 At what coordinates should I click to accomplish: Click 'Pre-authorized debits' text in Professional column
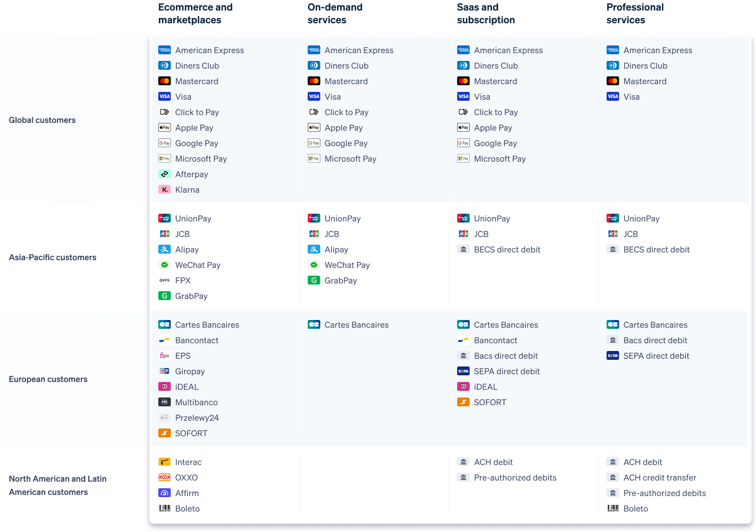(665, 493)
